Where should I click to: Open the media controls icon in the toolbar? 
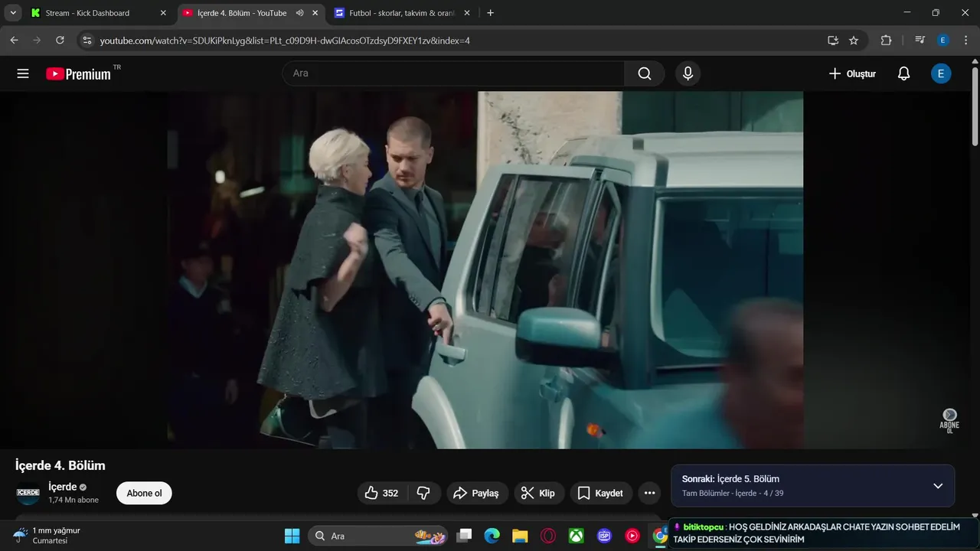[920, 40]
